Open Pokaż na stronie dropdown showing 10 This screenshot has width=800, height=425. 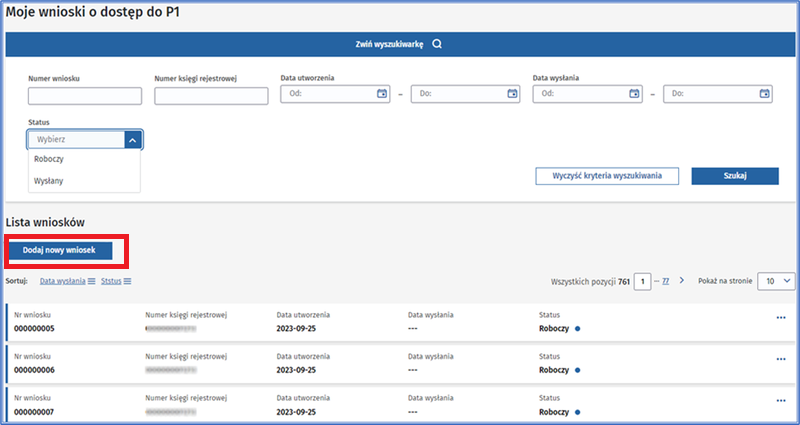click(776, 281)
